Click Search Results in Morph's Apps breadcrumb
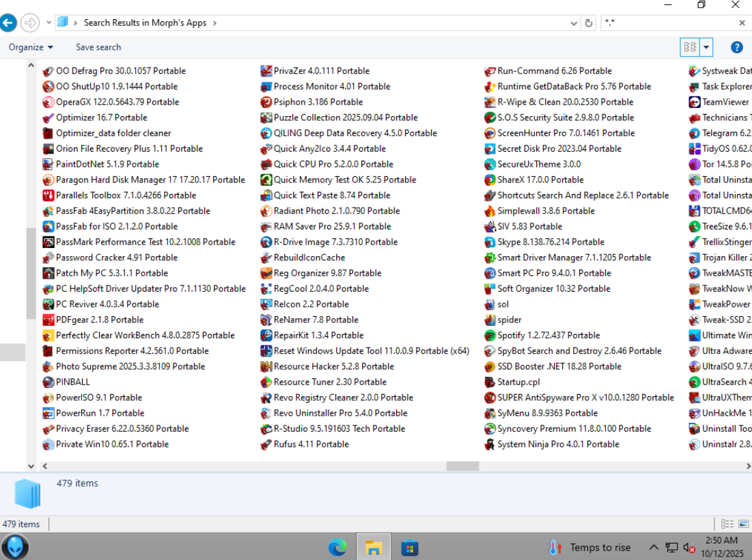Screen dimensions: 752x560 point(145,23)
